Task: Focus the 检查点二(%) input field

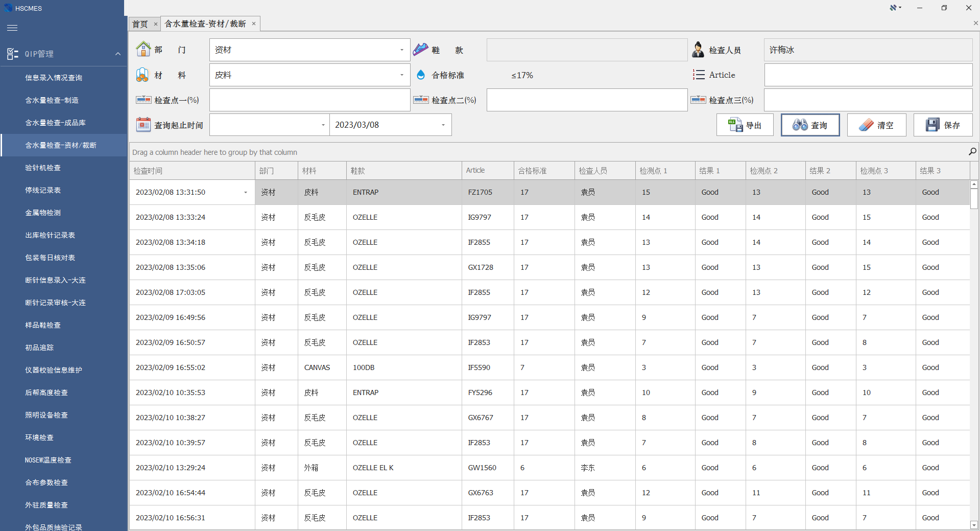Action: pos(587,100)
